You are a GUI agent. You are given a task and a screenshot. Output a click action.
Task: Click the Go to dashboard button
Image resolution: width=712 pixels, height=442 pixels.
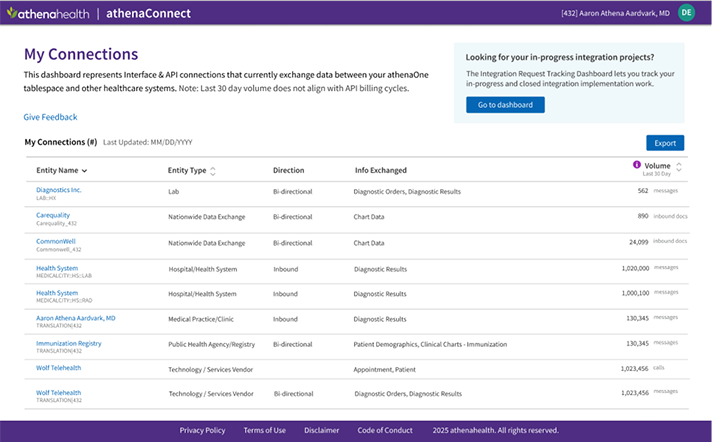point(505,105)
